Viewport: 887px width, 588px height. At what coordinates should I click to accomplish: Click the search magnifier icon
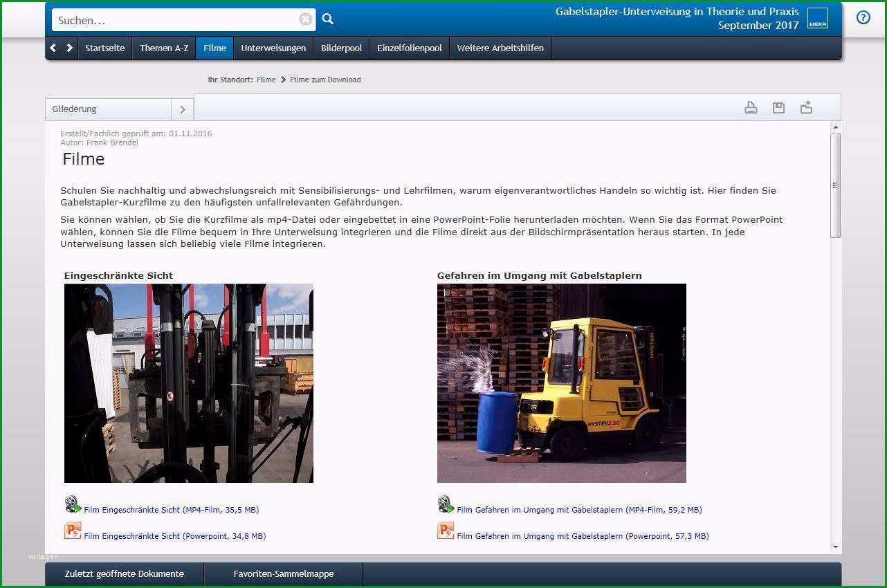click(328, 19)
